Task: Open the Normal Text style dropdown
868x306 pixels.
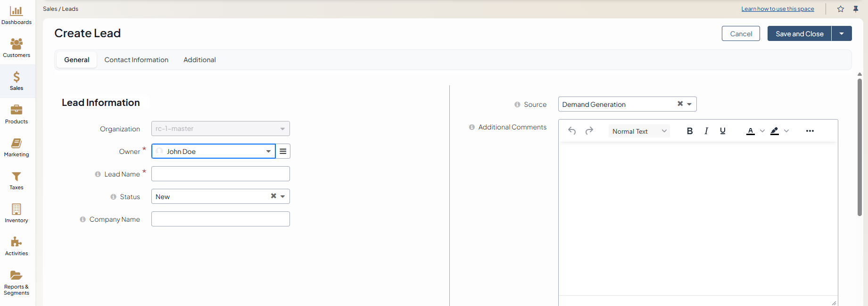Action: click(x=639, y=131)
